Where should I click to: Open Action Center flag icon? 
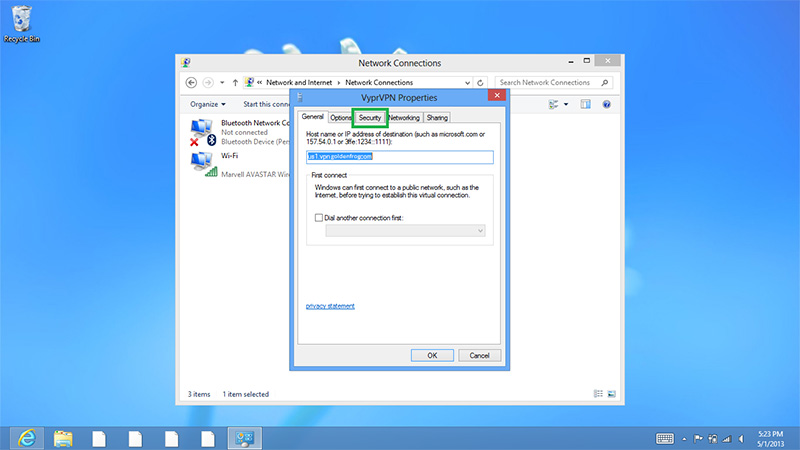click(698, 439)
